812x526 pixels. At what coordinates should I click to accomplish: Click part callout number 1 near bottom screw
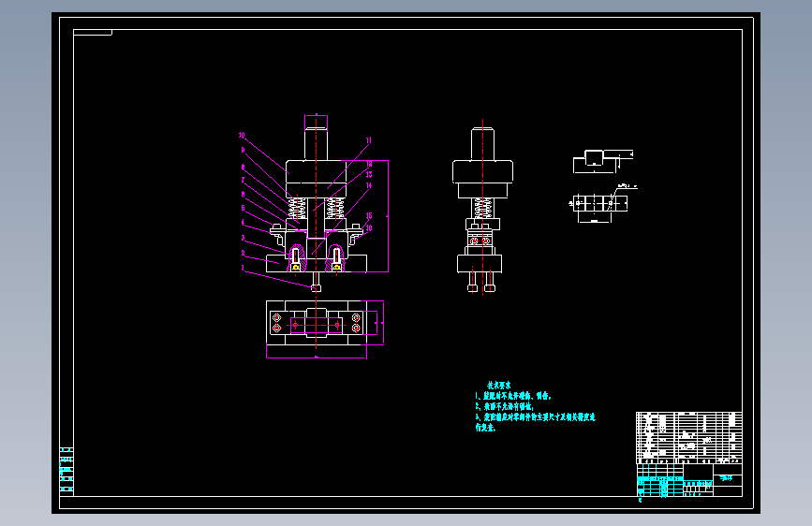tap(243, 268)
